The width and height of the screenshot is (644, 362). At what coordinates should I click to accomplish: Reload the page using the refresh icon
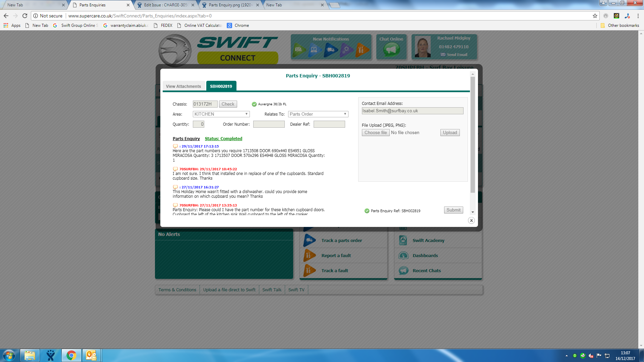tap(25, 16)
